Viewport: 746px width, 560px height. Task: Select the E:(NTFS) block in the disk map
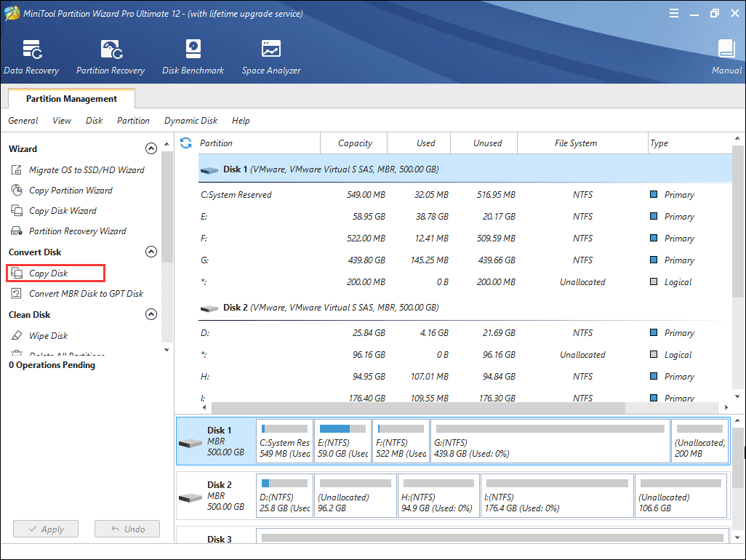(x=342, y=441)
